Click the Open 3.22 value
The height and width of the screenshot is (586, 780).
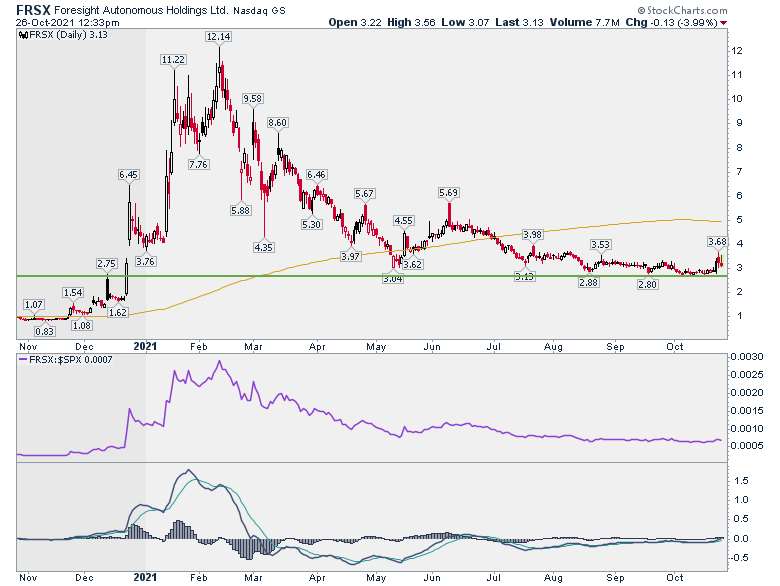click(x=355, y=22)
